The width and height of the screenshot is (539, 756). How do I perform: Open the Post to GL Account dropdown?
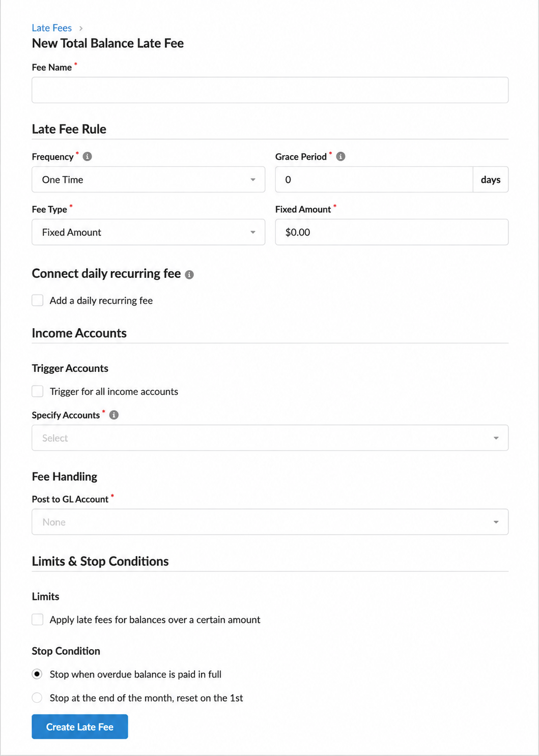click(x=270, y=522)
